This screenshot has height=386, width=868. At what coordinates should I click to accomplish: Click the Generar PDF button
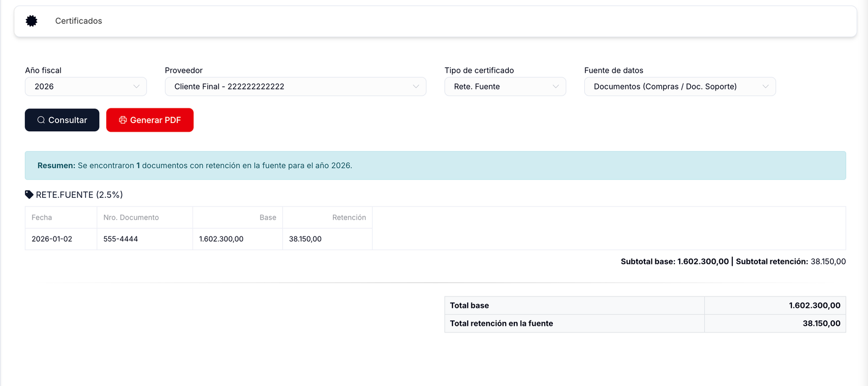tap(150, 120)
